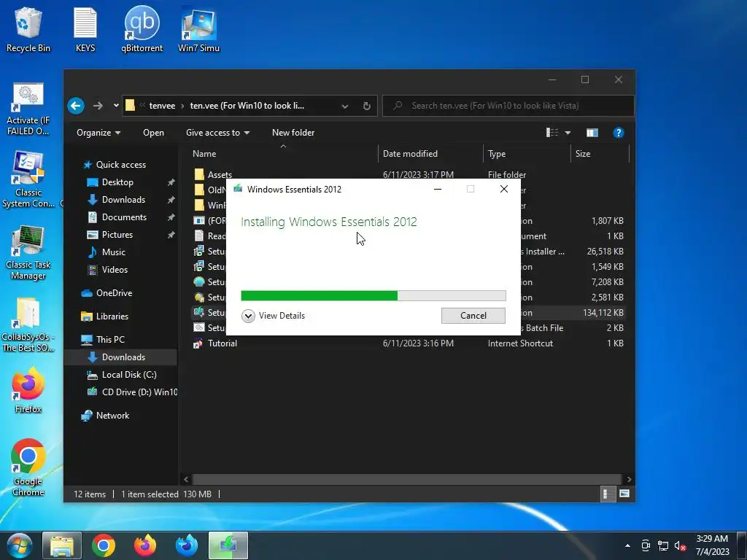
Task: Open Firefox from the taskbar
Action: click(x=145, y=545)
